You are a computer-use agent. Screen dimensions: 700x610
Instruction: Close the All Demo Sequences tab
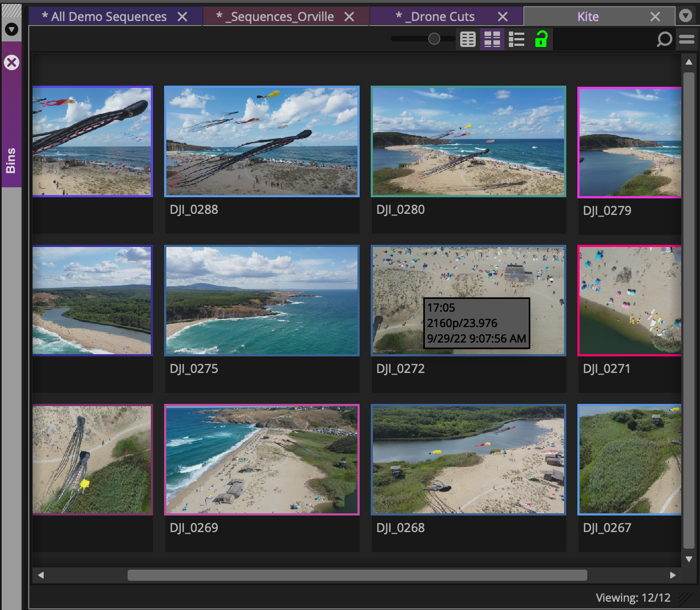(182, 17)
